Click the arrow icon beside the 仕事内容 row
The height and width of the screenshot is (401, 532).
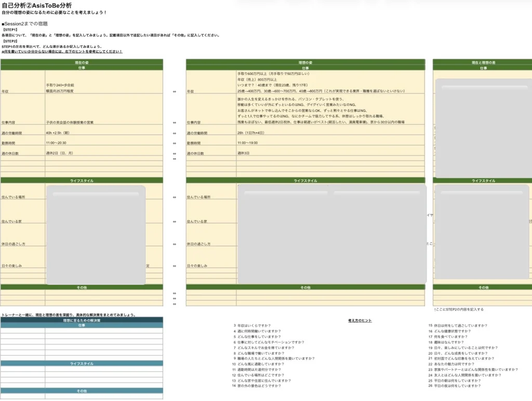(175, 123)
